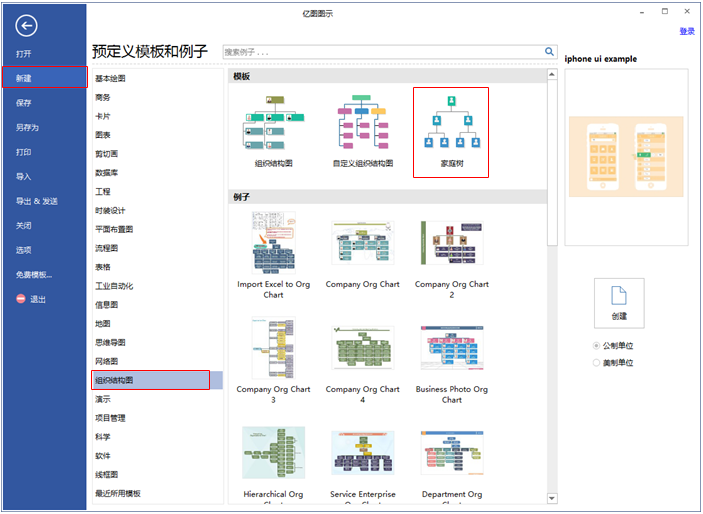Image resolution: width=703 pixels, height=514 pixels.
Task: Choose the 软件 category
Action: (103, 455)
